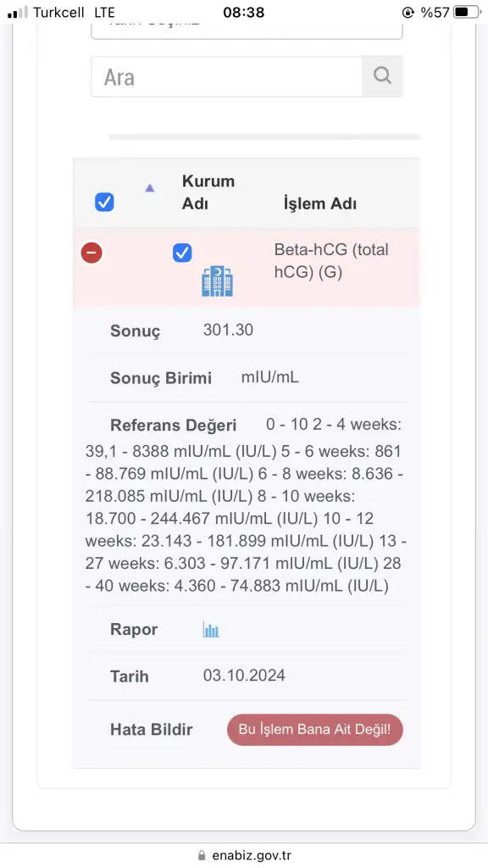Tap the 08:38 clock in status bar
This screenshot has width=488, height=868.
[244, 12]
